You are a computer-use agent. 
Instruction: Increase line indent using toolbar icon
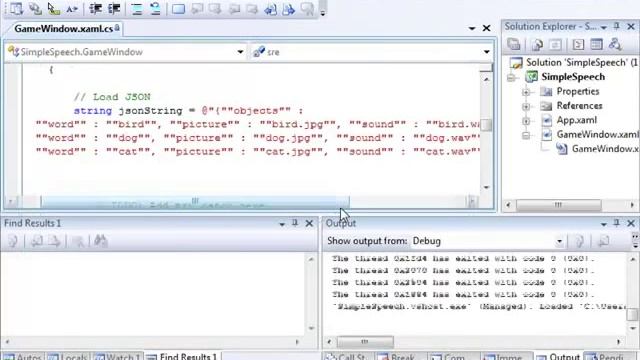point(114,9)
